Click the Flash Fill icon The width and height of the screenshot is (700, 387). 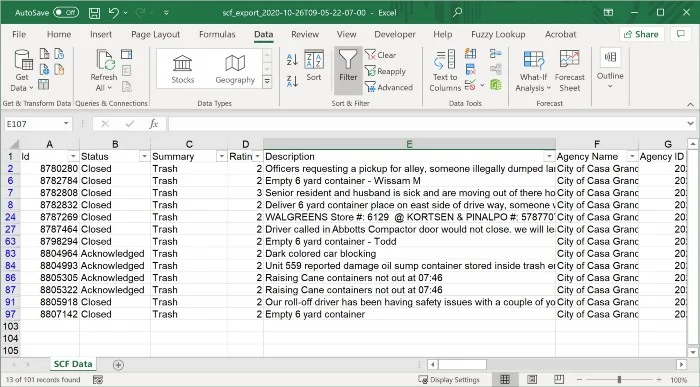coord(471,54)
